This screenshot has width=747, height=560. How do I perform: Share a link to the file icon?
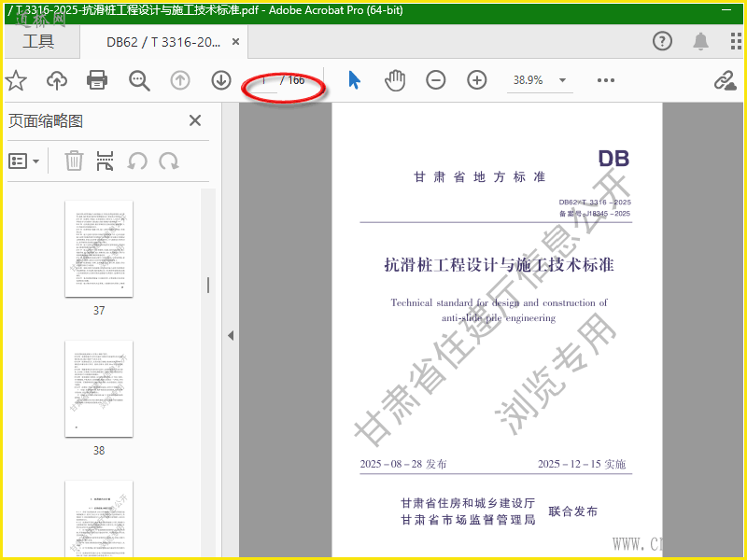point(726,80)
